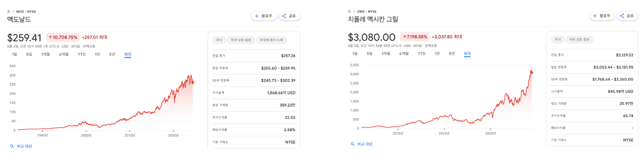
Task: Follow Chipotle stock with the 팔로우 button
Action: pos(602,16)
